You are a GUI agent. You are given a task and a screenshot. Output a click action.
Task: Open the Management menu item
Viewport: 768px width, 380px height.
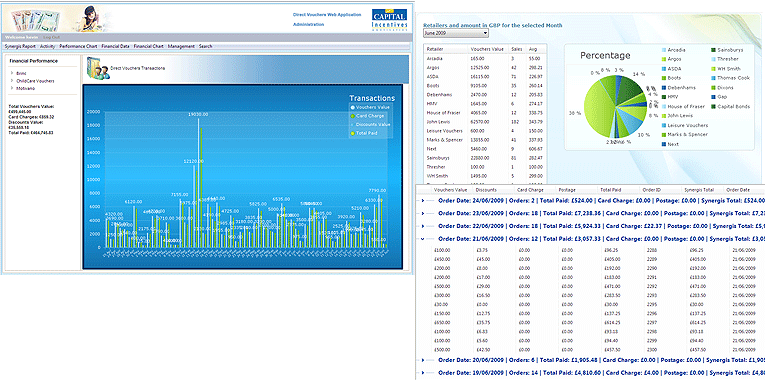(x=181, y=46)
